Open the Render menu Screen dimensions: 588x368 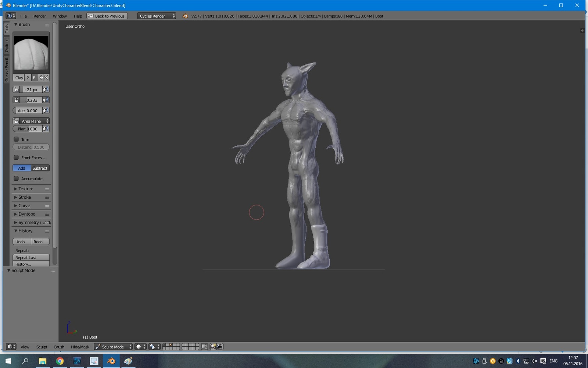click(x=40, y=16)
